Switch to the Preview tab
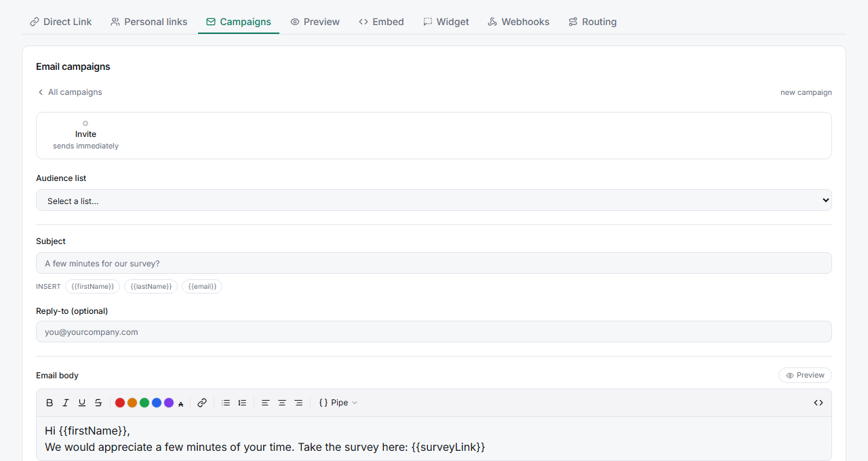The image size is (868, 461). coord(315,22)
